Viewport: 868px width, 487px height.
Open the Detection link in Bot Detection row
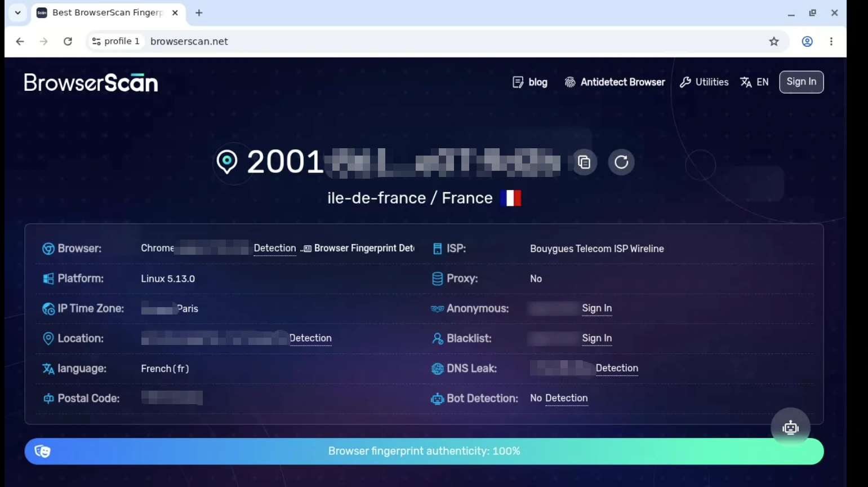566,398
